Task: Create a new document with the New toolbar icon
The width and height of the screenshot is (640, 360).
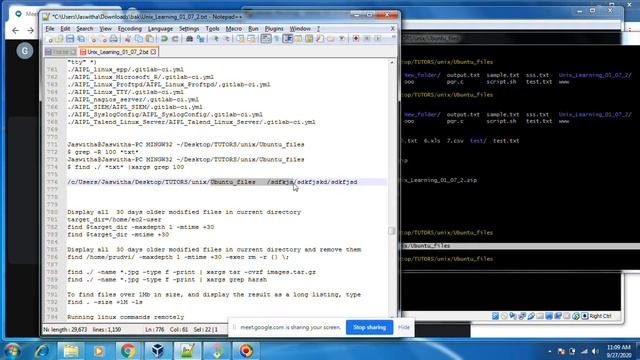Action: point(50,39)
